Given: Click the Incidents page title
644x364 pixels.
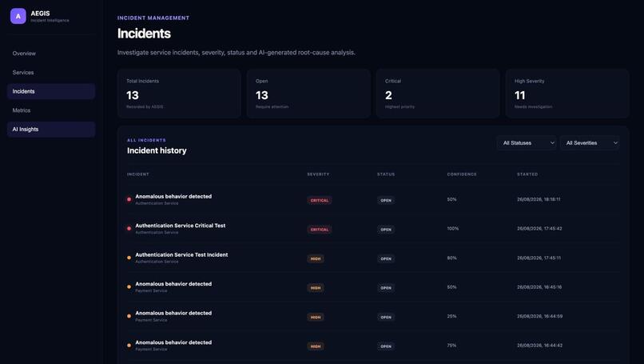Looking at the screenshot, I should coord(144,34).
